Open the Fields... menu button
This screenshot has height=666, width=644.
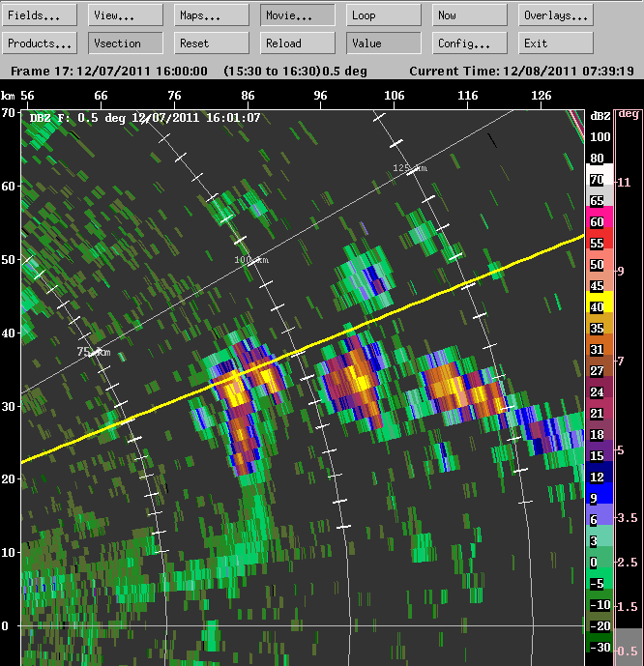40,15
